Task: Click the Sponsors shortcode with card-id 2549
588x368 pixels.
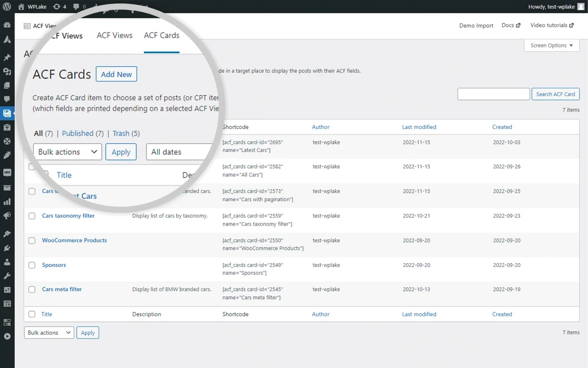Action: coord(253,269)
